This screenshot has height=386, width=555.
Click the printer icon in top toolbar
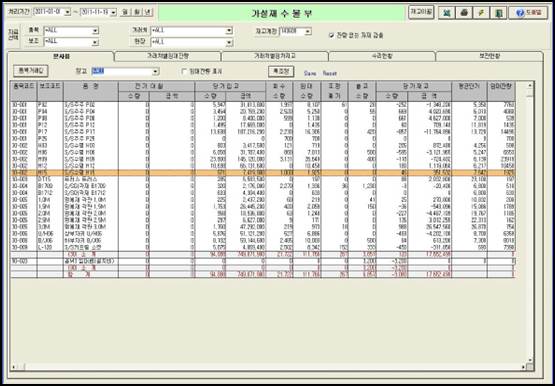coord(464,13)
